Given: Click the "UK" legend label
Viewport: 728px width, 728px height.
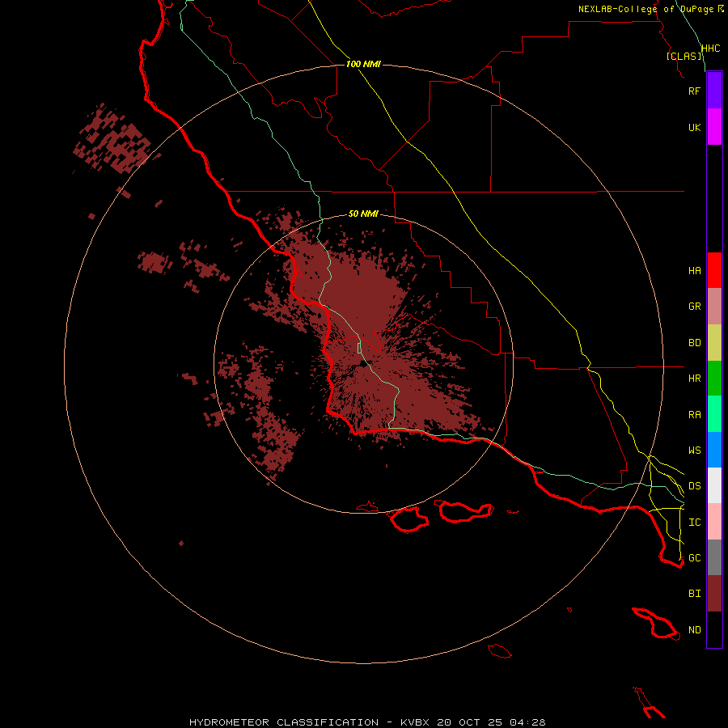Looking at the screenshot, I should (x=694, y=127).
